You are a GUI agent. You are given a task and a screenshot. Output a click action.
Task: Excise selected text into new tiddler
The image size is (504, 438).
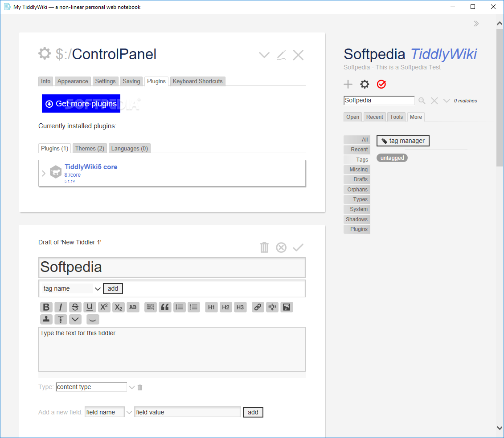(272, 307)
